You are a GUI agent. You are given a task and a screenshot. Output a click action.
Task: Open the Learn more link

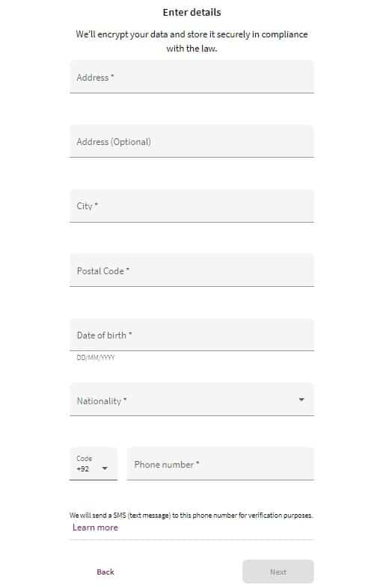click(95, 527)
